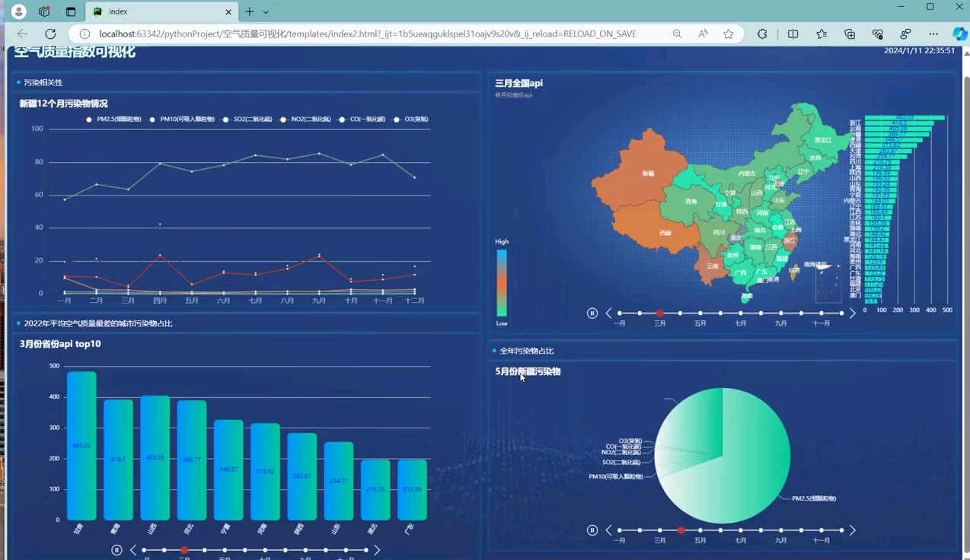This screenshot has width=970, height=560.
Task: Toggle O3(臭氧) legend series
Action: pos(410,119)
